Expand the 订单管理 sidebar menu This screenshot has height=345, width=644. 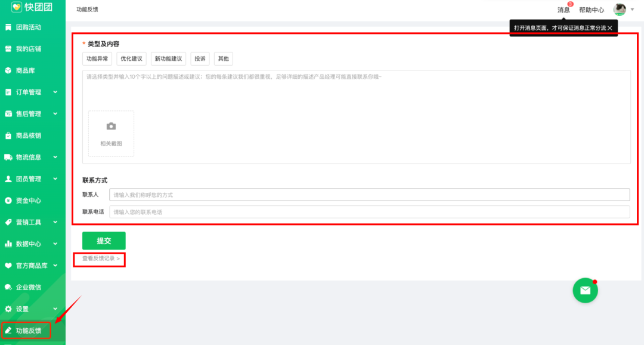pos(55,92)
